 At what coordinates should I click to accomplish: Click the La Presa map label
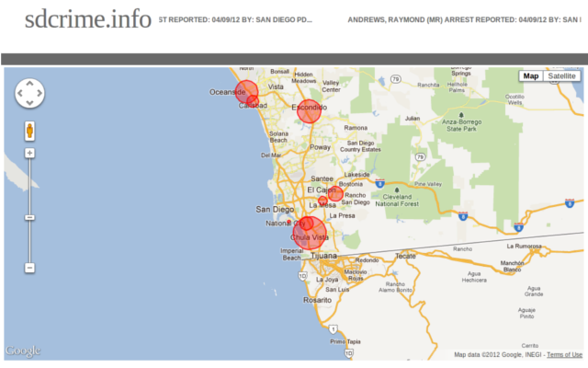342,215
